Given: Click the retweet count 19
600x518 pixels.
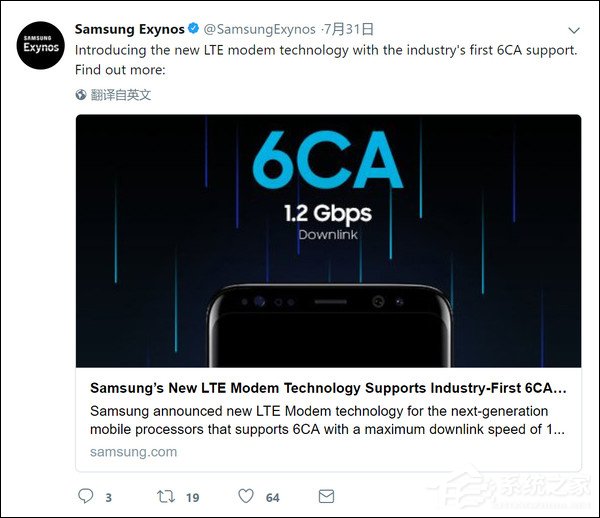Looking at the screenshot, I should point(193,497).
